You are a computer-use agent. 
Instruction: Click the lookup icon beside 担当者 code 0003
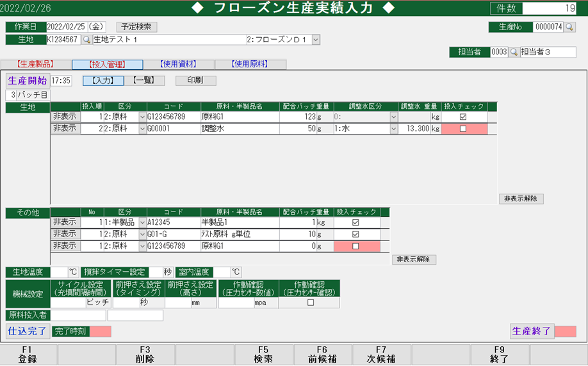[514, 52]
